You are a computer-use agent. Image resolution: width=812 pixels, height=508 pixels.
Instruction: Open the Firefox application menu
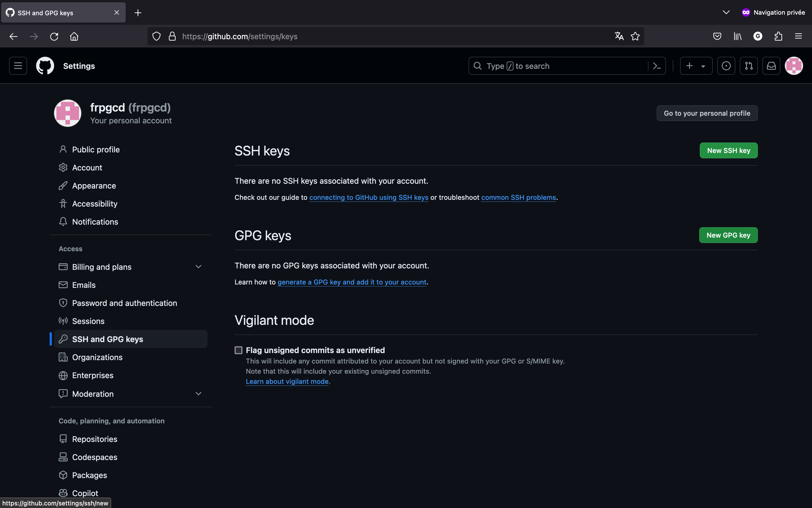click(798, 36)
